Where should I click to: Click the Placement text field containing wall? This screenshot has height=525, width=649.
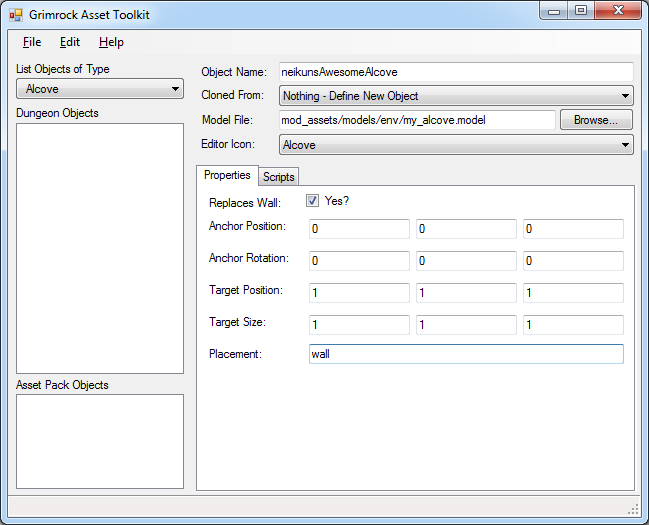pos(466,354)
